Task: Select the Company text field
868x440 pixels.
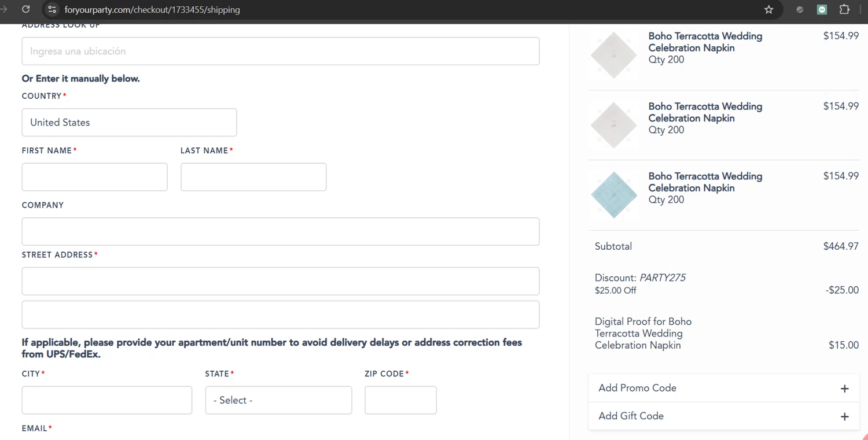Action: [x=281, y=231]
